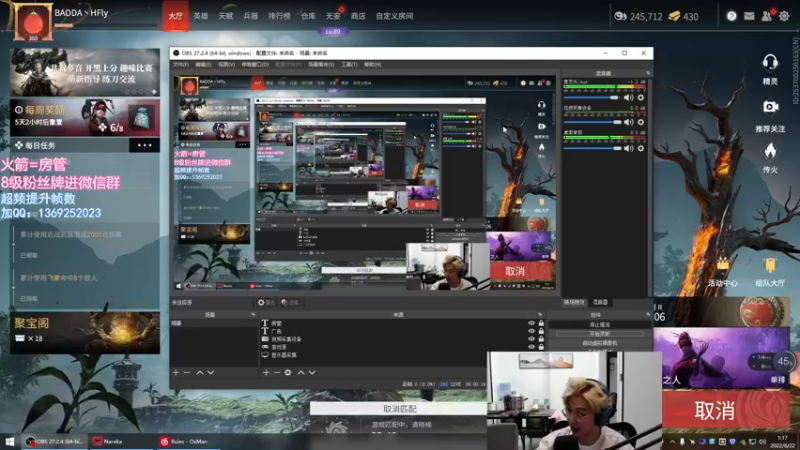Adjust 桌面音频 volume slider
Screen dimensions: 800x450
click(x=592, y=148)
